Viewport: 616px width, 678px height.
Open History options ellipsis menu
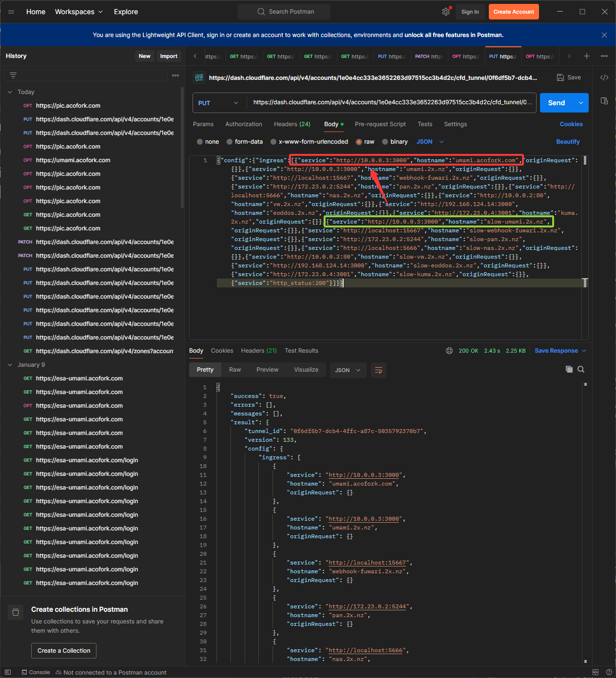coord(175,75)
